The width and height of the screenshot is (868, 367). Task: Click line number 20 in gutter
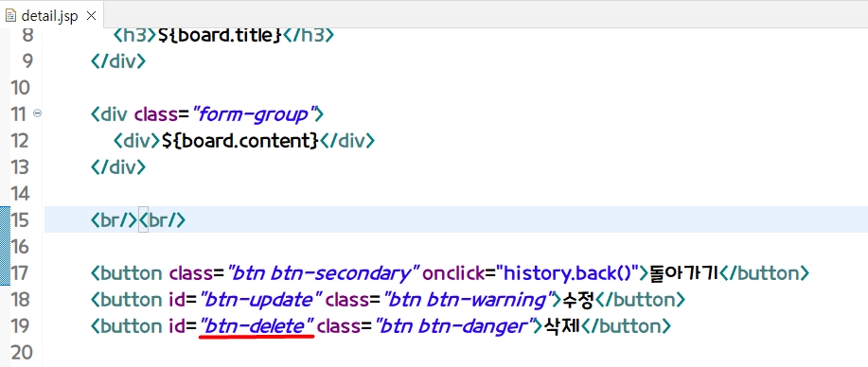(x=22, y=352)
